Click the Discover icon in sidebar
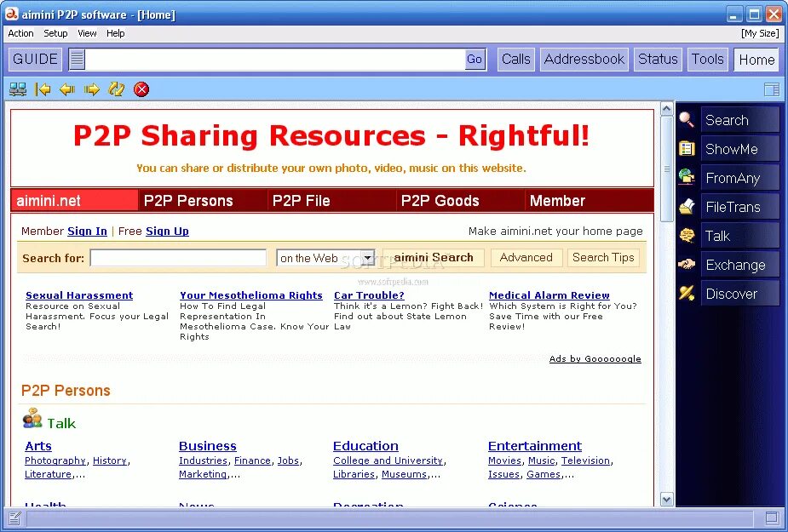 687,294
